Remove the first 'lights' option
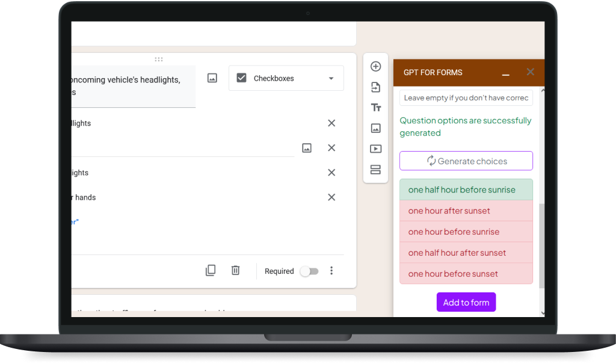The image size is (616, 364). pyautogui.click(x=331, y=123)
